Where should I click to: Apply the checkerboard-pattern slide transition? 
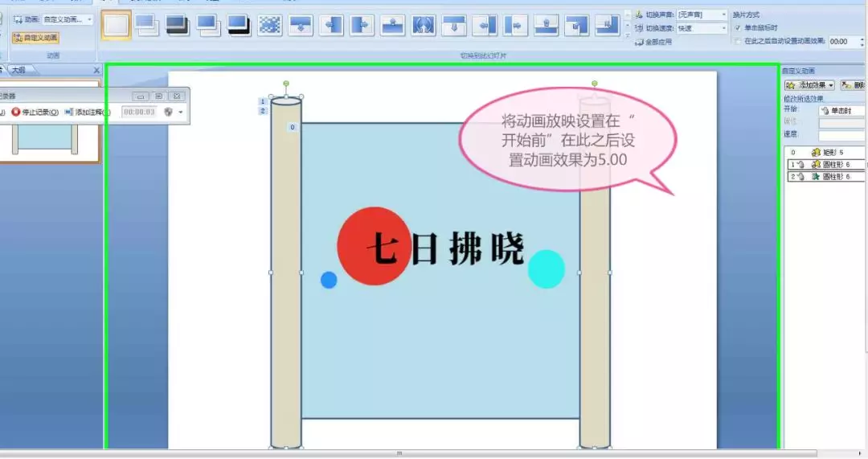click(270, 25)
